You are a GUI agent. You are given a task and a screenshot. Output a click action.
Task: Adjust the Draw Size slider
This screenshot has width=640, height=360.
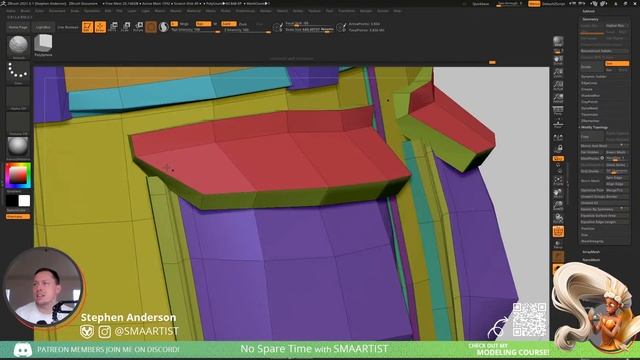[x=309, y=30]
